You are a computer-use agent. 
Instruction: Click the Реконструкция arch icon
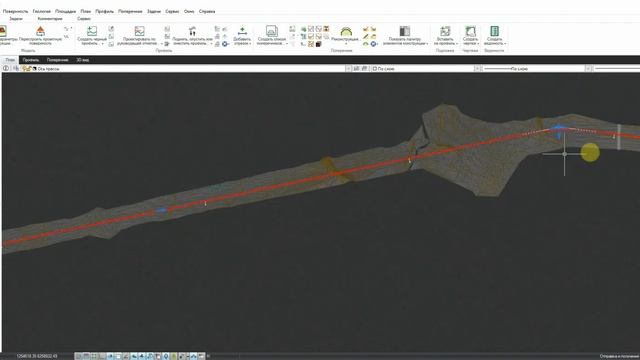click(x=346, y=31)
